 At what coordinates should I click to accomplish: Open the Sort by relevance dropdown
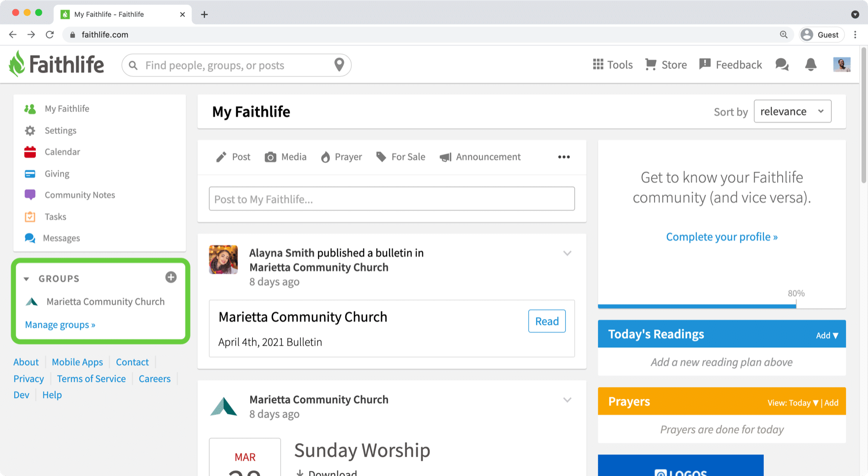click(792, 111)
